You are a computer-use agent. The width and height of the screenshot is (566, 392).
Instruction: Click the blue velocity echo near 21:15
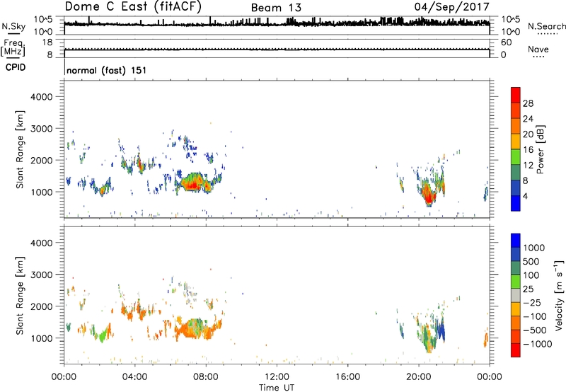point(441,330)
